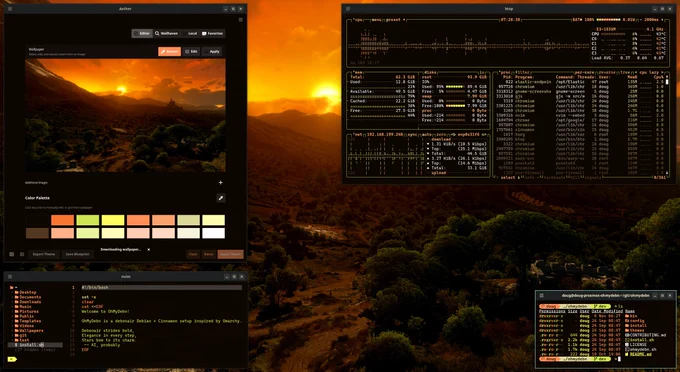Select the pale yellow swatch ending the top row

click(213, 220)
